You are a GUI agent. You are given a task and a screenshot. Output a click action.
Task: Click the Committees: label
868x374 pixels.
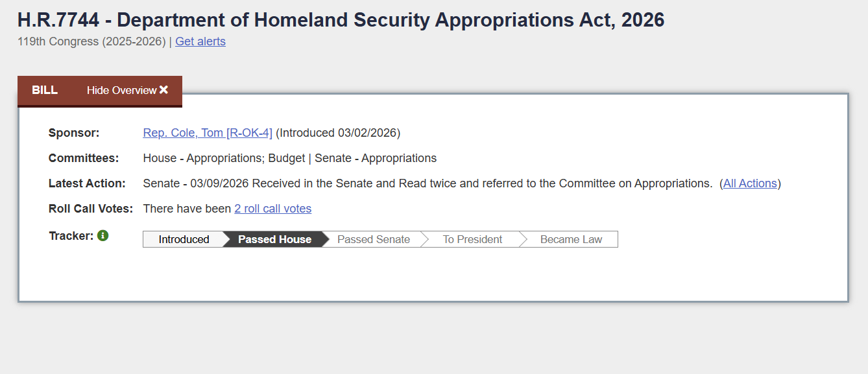click(x=84, y=158)
